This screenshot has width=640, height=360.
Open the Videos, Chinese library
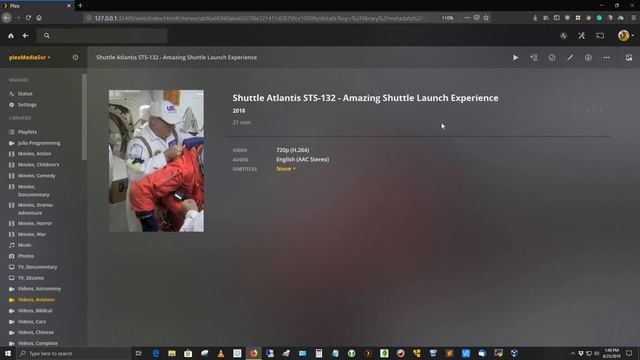[x=36, y=333]
